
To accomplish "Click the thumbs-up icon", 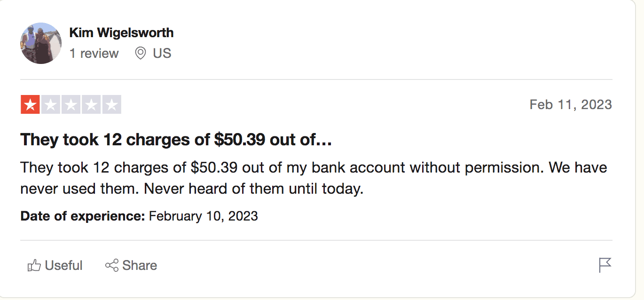I will tap(34, 266).
